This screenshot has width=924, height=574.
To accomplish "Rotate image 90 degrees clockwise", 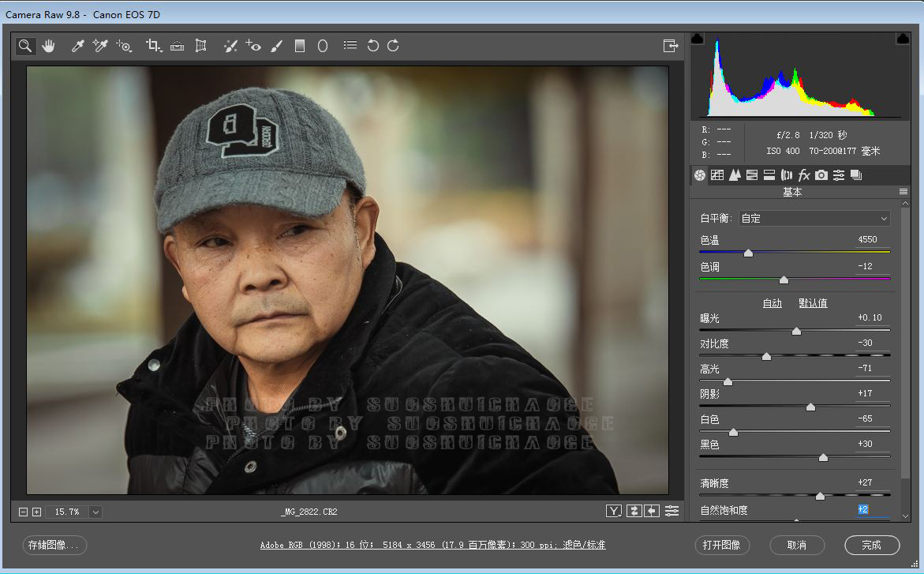I will click(x=393, y=46).
